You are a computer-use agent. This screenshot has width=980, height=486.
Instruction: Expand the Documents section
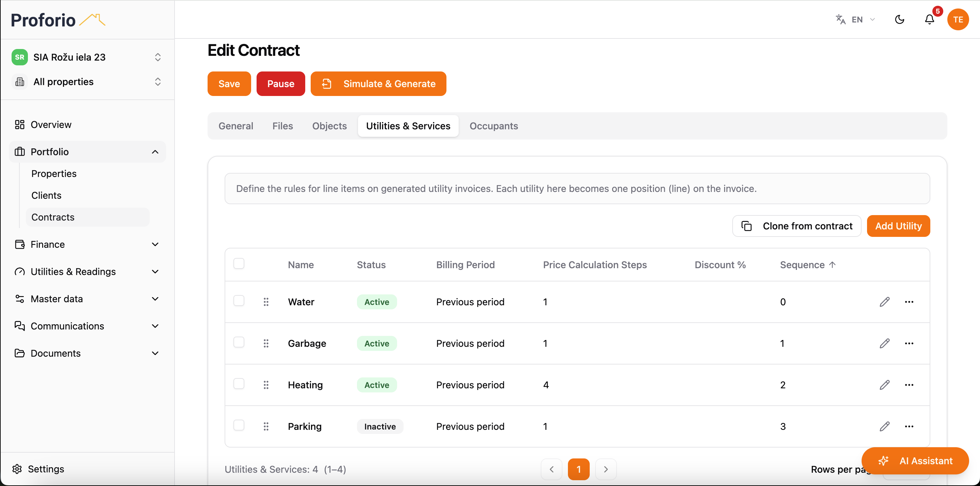[87, 353]
